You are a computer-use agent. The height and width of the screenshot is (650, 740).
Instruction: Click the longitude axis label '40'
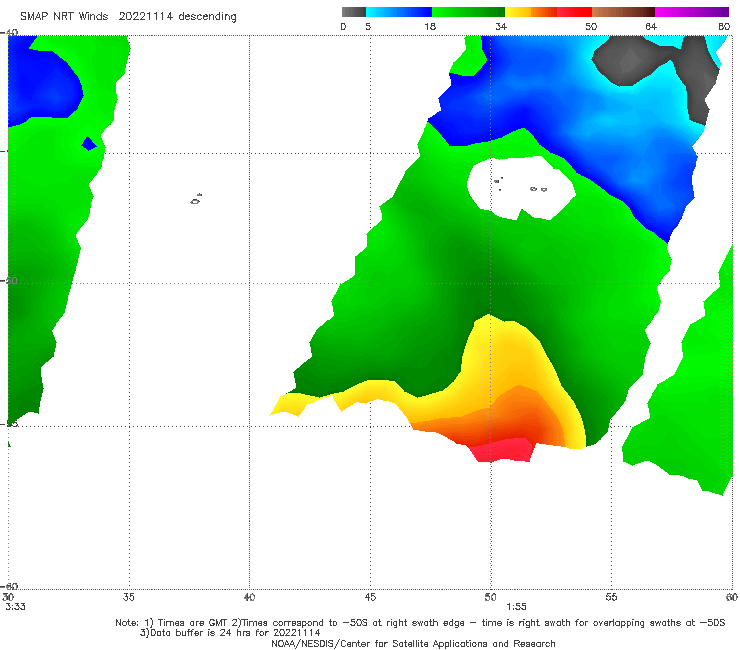(249, 597)
